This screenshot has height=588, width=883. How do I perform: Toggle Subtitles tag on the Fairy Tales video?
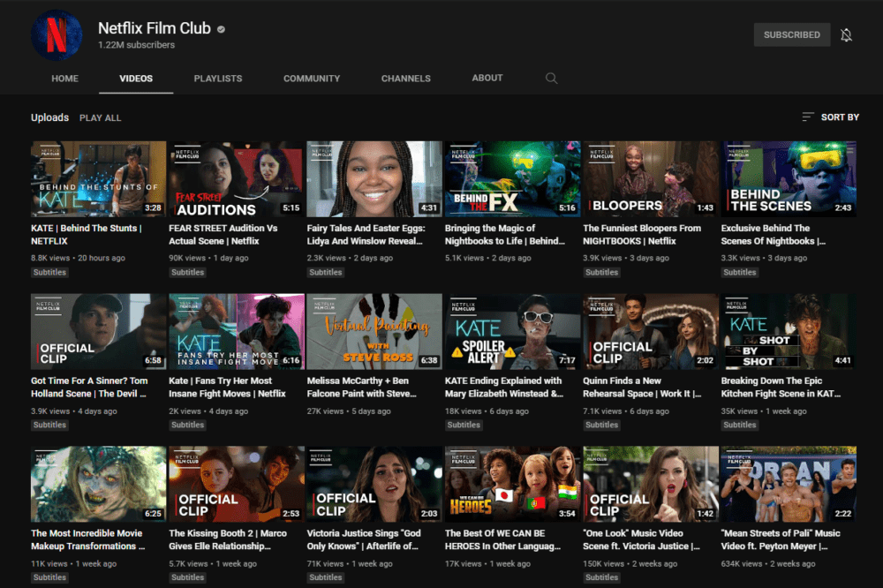[326, 272]
